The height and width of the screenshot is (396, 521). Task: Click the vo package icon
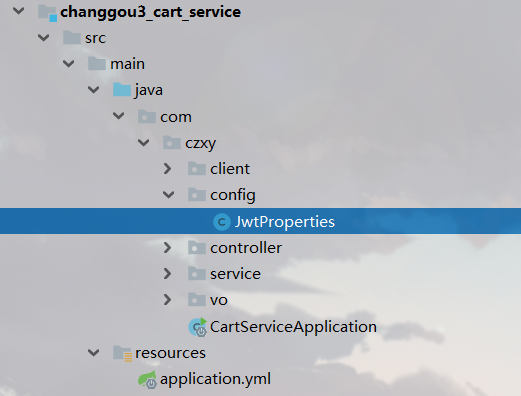197,299
